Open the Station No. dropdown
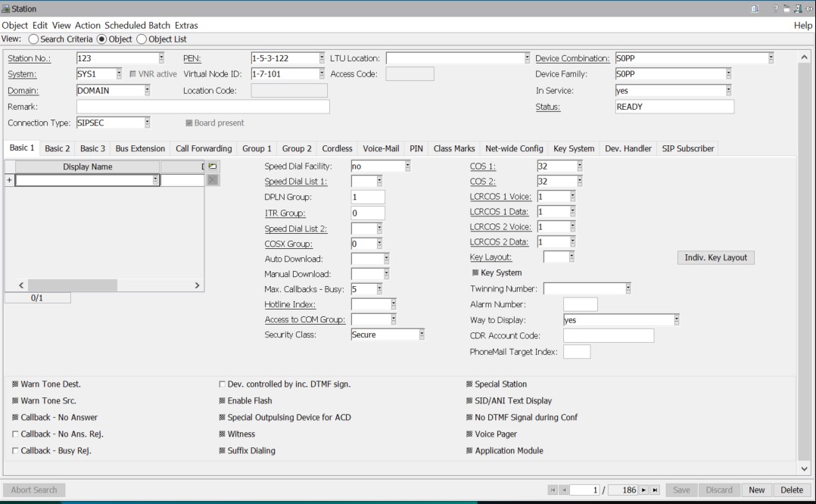The image size is (816, 504). [161, 58]
